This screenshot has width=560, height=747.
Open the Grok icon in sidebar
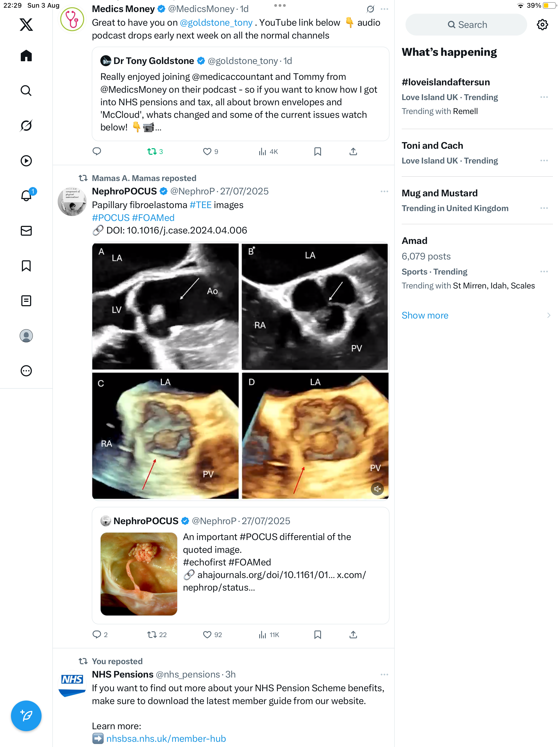tap(26, 126)
